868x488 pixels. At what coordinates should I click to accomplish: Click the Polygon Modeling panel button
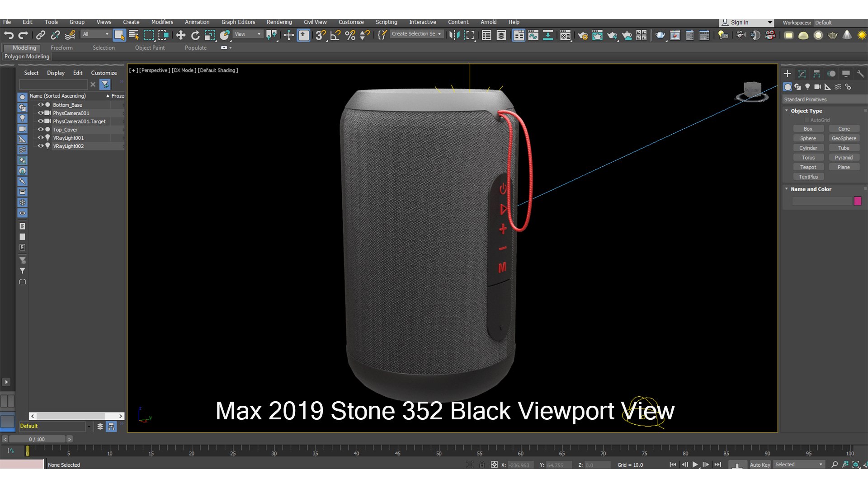(27, 56)
